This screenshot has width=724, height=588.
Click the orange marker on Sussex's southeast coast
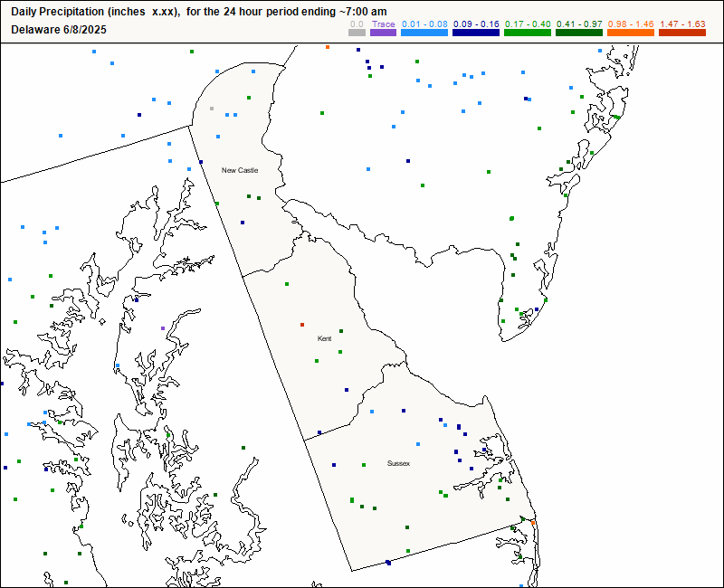tap(533, 523)
